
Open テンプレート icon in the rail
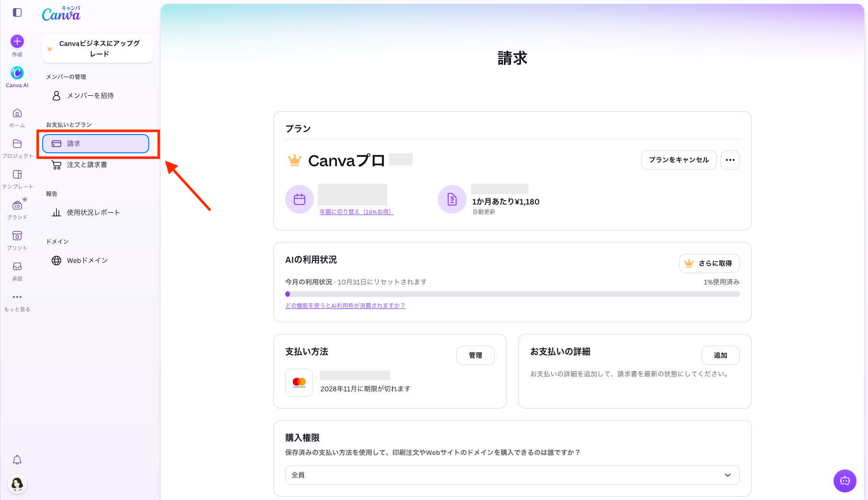[17, 174]
